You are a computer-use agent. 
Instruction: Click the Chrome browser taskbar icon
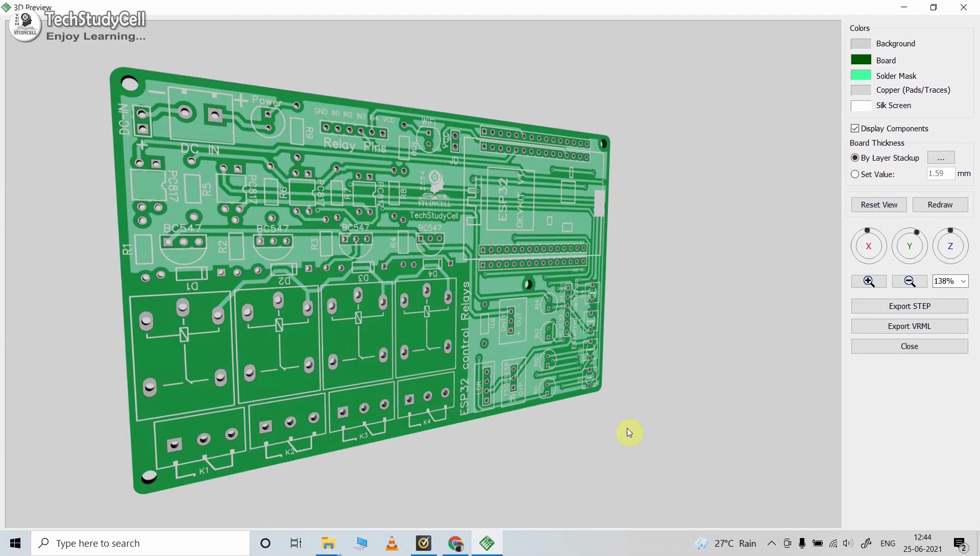tap(455, 543)
